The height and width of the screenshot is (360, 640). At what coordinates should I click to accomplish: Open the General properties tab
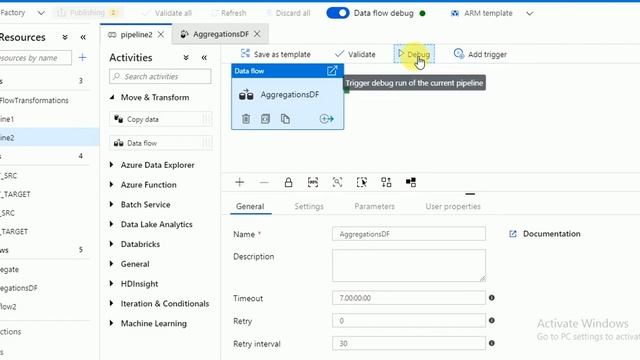tap(250, 207)
